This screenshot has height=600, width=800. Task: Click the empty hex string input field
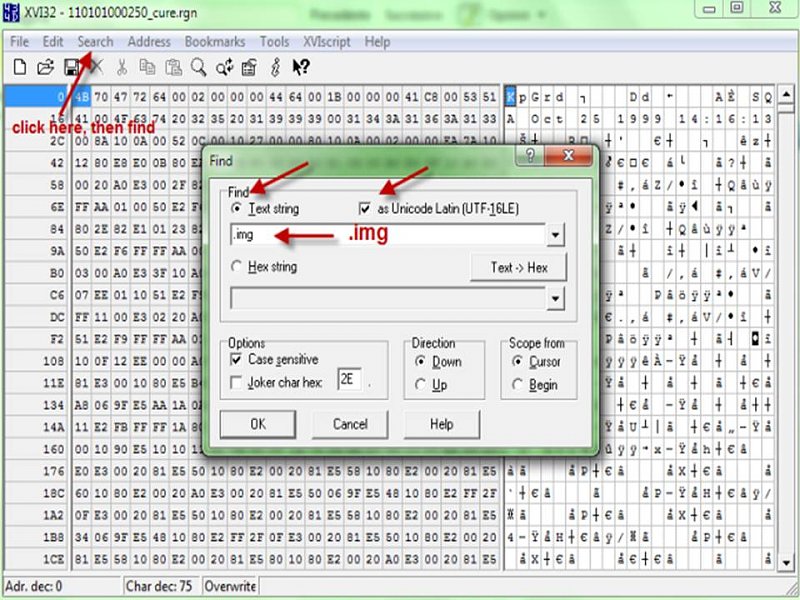point(388,298)
